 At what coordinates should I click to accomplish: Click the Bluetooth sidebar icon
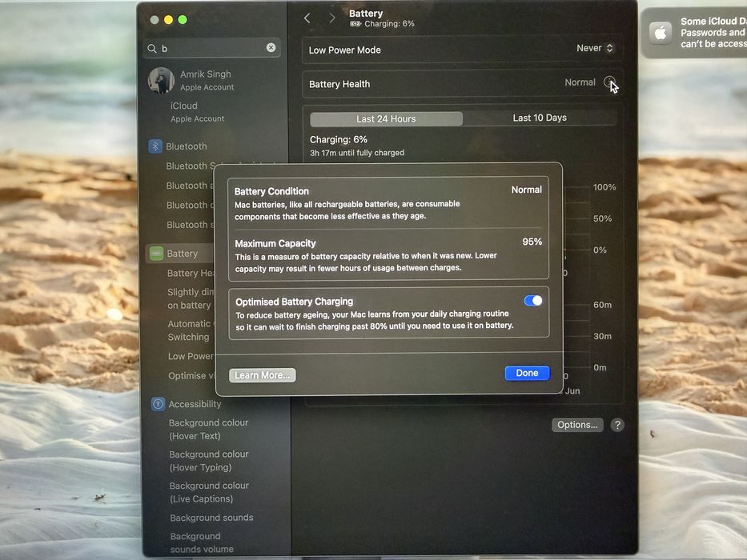[155, 146]
